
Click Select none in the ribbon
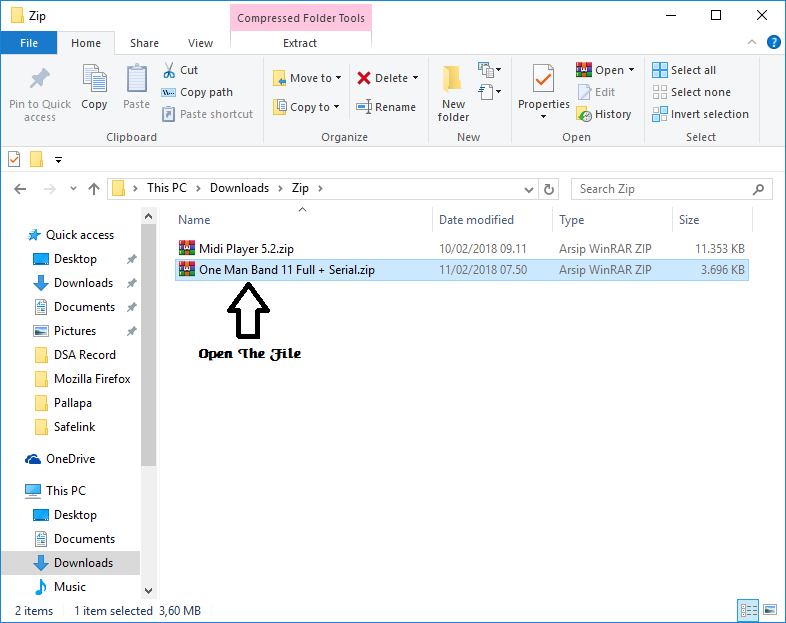click(x=691, y=92)
